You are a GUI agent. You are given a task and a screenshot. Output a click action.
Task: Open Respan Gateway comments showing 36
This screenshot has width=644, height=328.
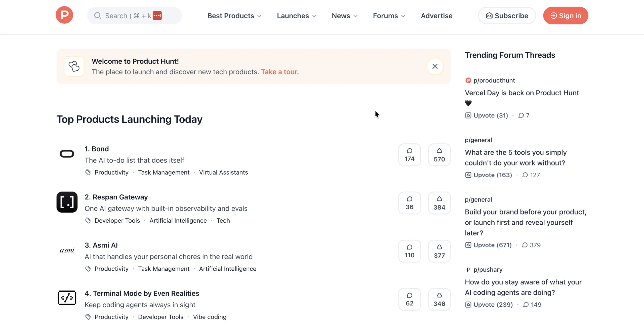click(x=410, y=203)
